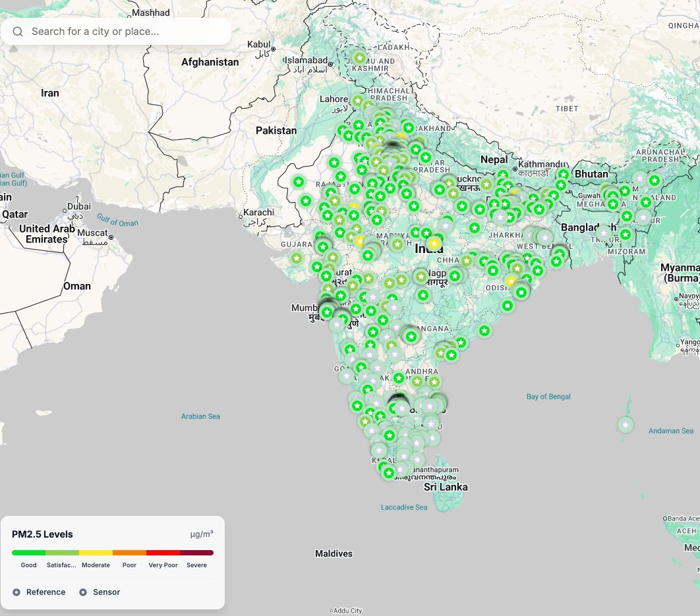Select the maroon 'Severe' scale segment

coord(197,553)
